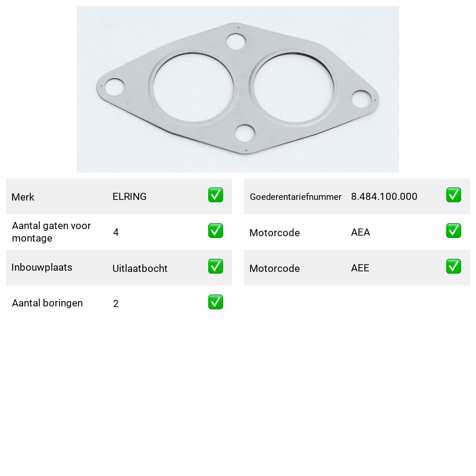The height and width of the screenshot is (476, 476).
Task: Click the Motorcode label in AEA row
Action: click(274, 233)
